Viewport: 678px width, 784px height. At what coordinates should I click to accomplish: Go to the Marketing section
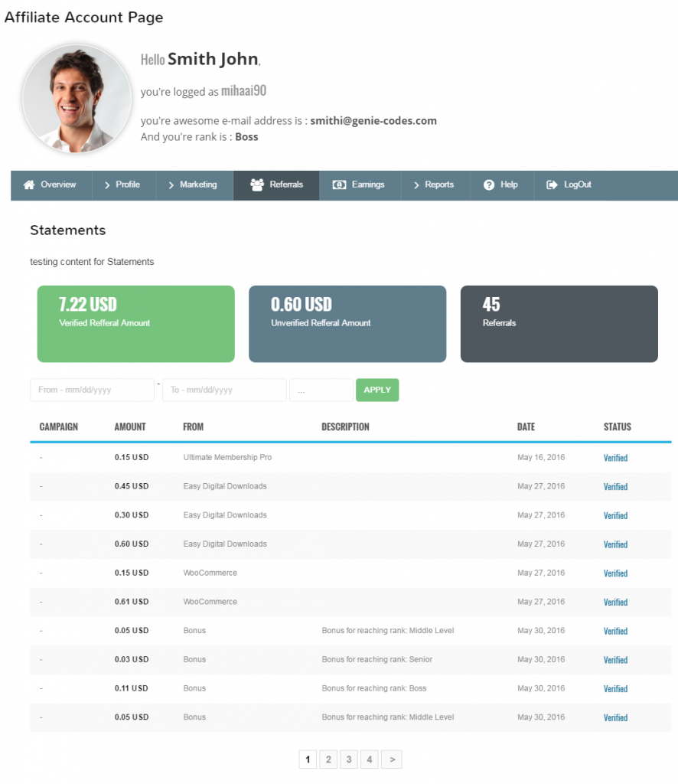click(x=194, y=185)
